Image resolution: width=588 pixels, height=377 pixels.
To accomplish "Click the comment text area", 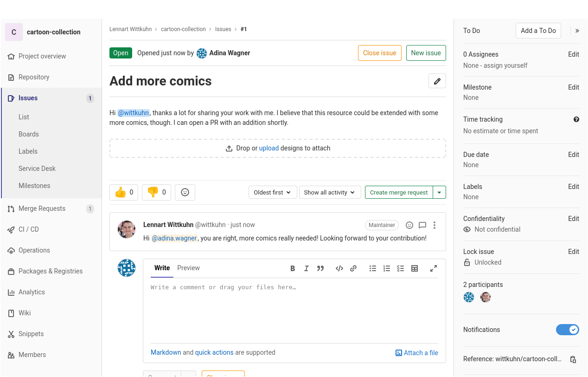I will pos(294,311).
